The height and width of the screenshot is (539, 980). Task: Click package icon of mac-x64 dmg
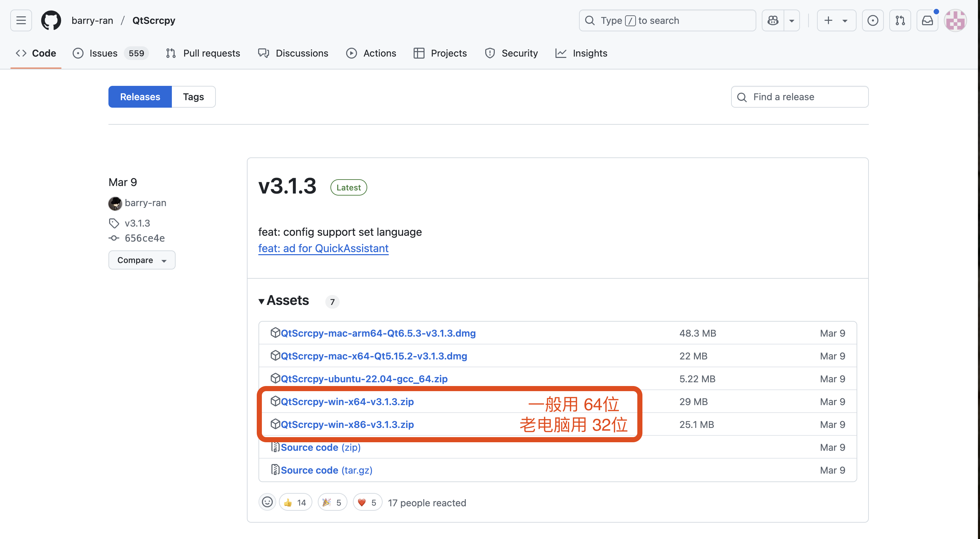[275, 355]
